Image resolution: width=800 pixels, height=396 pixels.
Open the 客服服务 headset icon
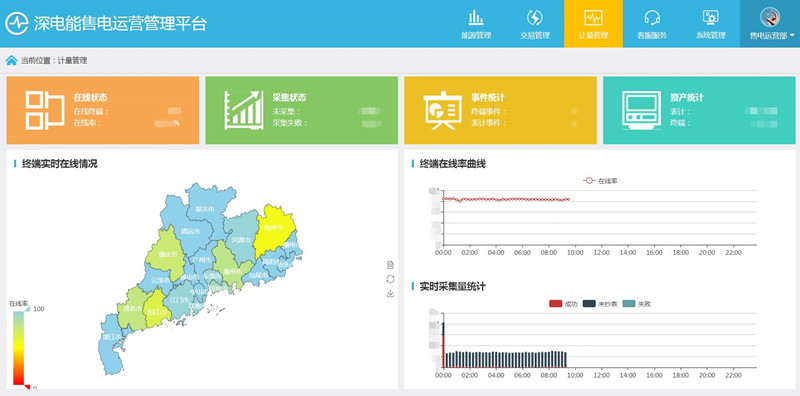[x=652, y=18]
